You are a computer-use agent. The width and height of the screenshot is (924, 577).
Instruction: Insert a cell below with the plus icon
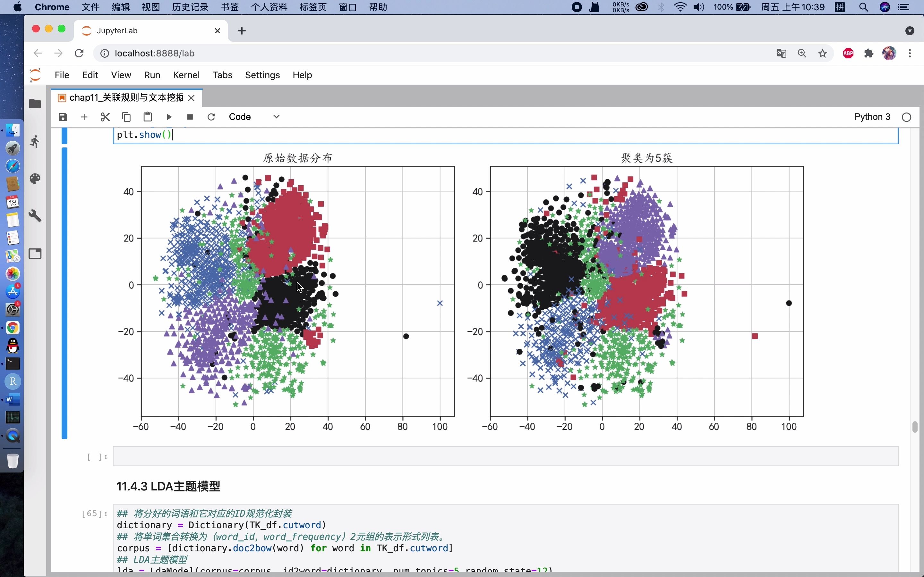pos(84,117)
